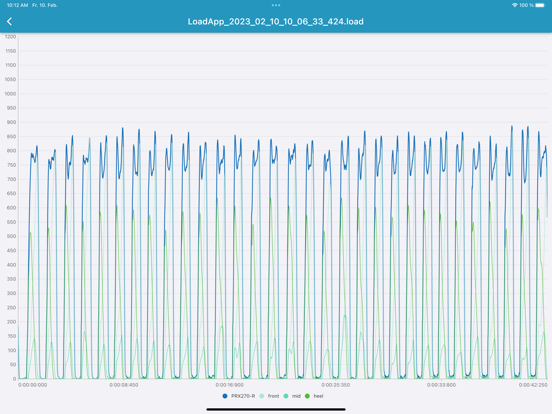Tap the 1000 value on y-axis
The width and height of the screenshot is (552, 414).
[11, 94]
